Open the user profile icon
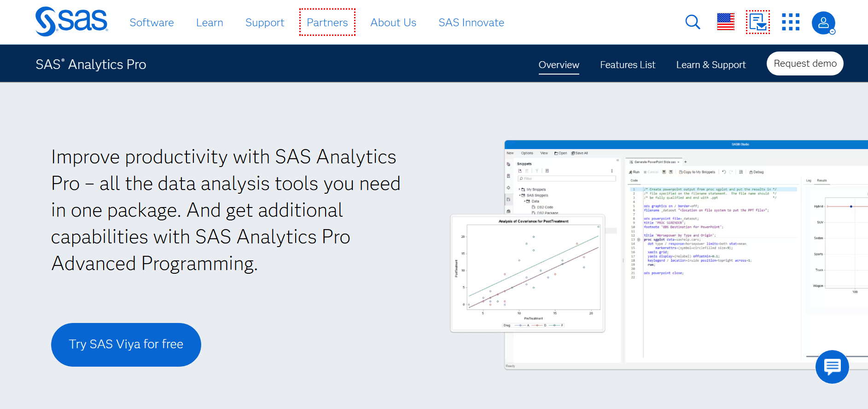Image resolution: width=868 pixels, height=409 pixels. 824,23
